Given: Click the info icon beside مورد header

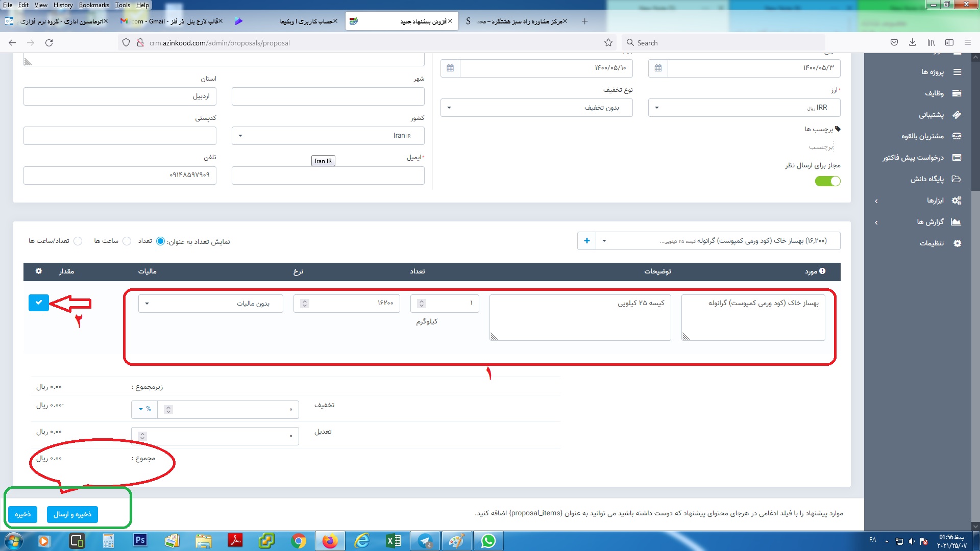Looking at the screenshot, I should (x=822, y=271).
